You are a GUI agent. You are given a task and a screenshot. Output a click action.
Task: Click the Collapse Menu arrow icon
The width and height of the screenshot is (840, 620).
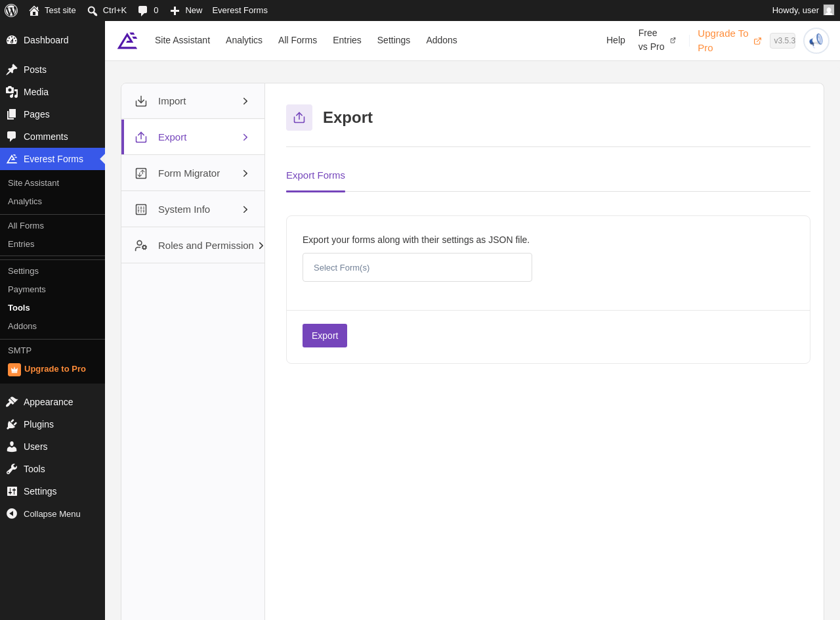(x=12, y=514)
